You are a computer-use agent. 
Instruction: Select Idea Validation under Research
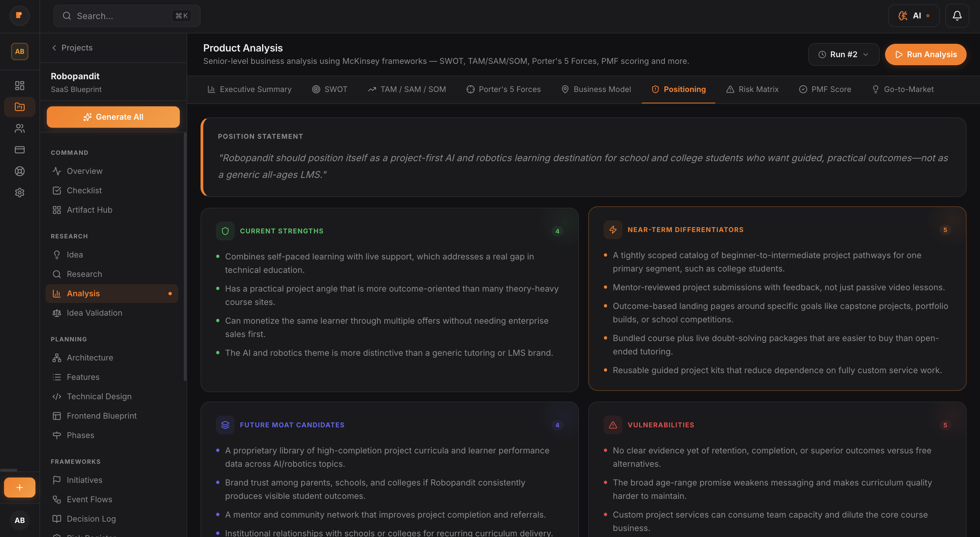click(94, 312)
